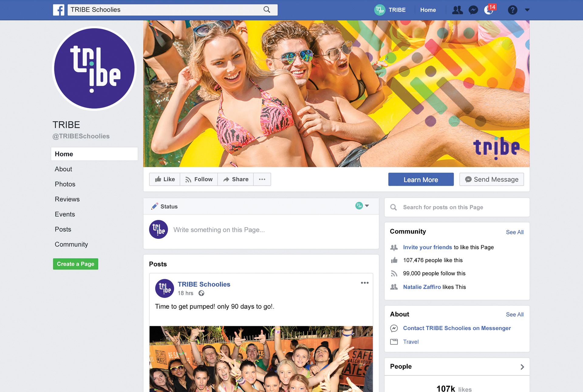Image resolution: width=583 pixels, height=392 pixels.
Task: Click the TRIBE profile name in top bar
Action: pyautogui.click(x=397, y=10)
